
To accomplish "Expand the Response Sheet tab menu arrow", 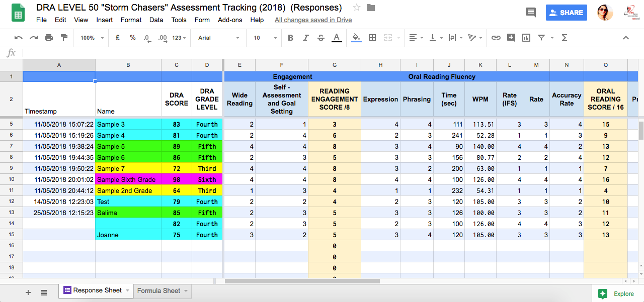I will [x=127, y=290].
